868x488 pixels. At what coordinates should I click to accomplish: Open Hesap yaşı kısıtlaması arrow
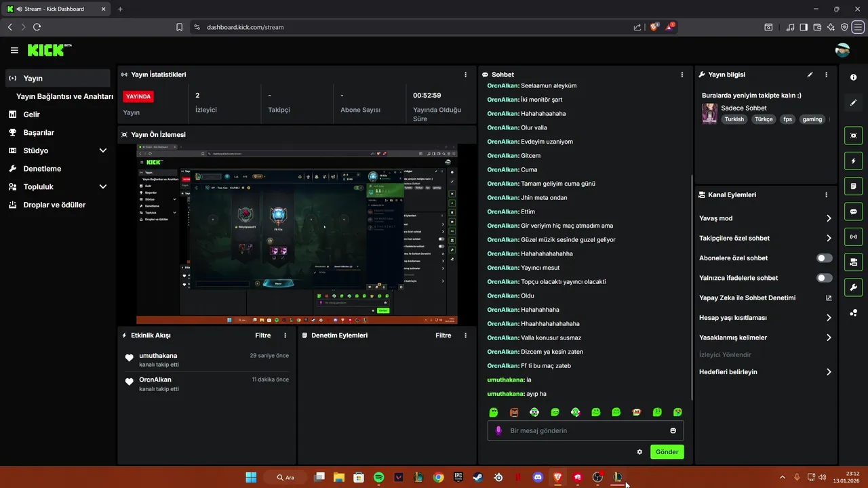(x=829, y=317)
